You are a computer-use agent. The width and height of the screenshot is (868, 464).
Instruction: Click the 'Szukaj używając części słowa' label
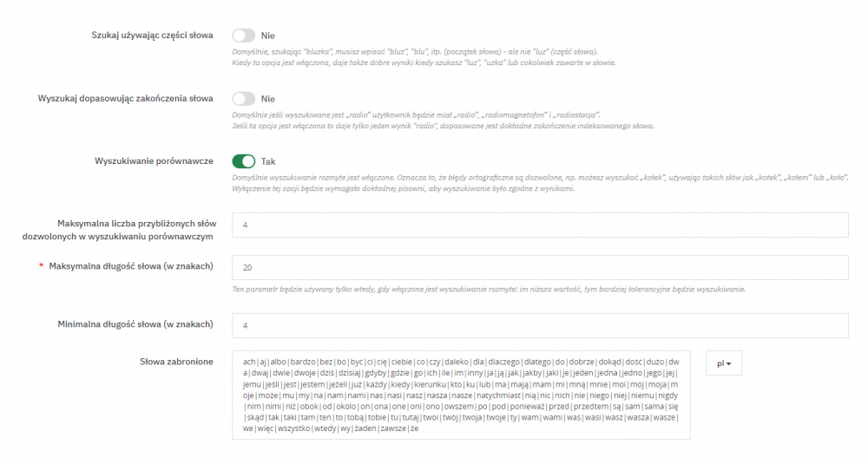pos(152,36)
